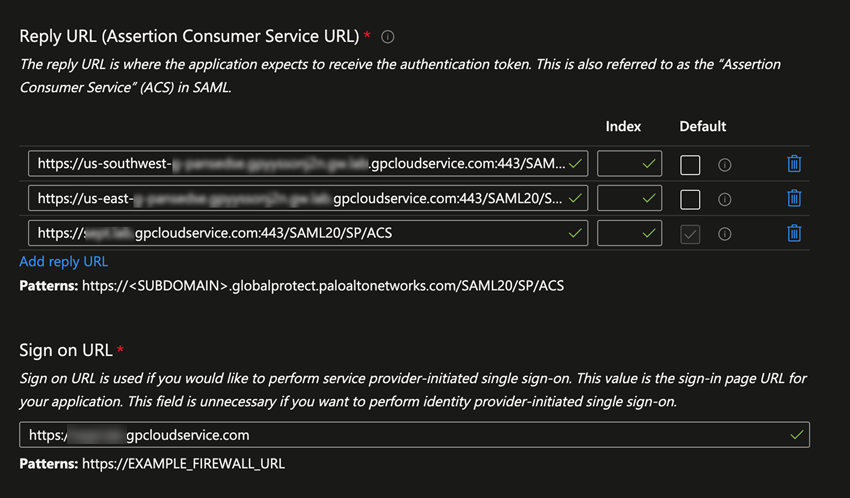
Task: Edit the third reply URL text field
Action: tap(300, 233)
